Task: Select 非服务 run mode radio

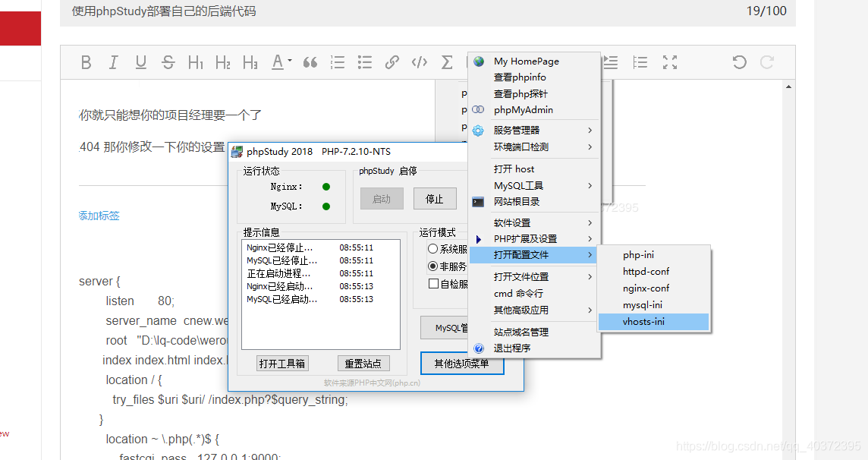Action: point(433,266)
